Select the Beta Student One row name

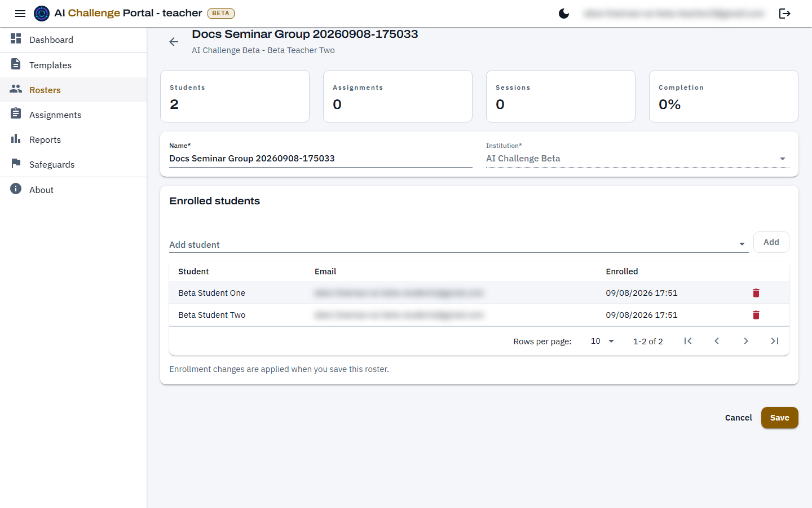(x=211, y=293)
